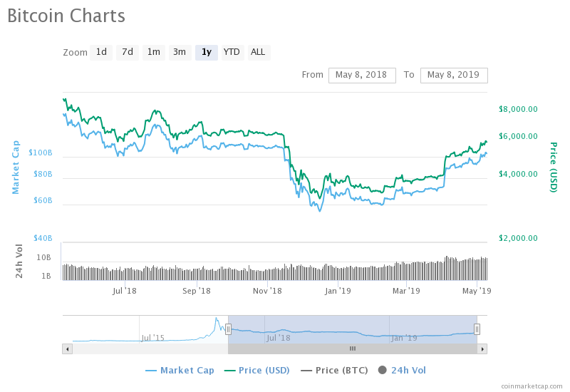Click the Price (USD) vertical axis title

(x=554, y=167)
